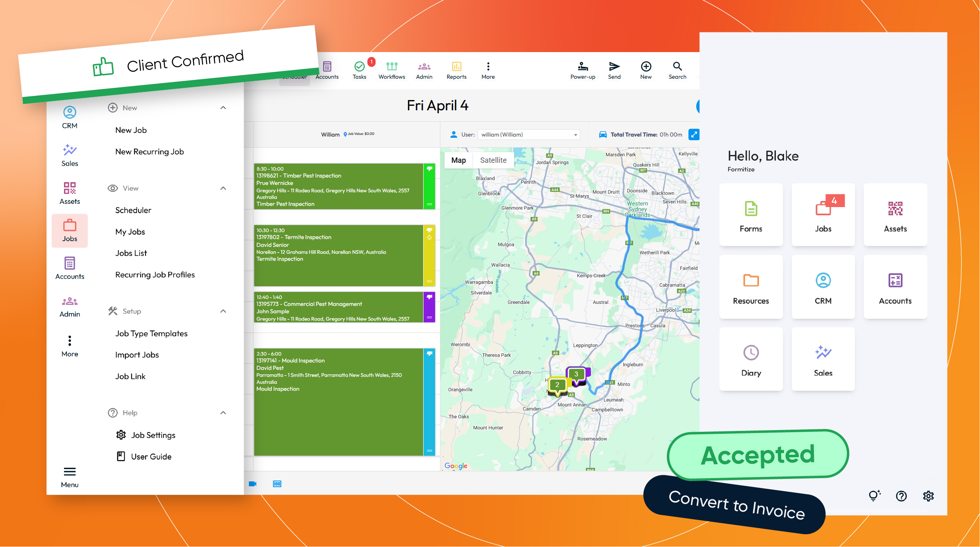Open the 8:30 Timber Pest Inspection job
Viewport: 980px width, 547px height.
[x=338, y=187]
